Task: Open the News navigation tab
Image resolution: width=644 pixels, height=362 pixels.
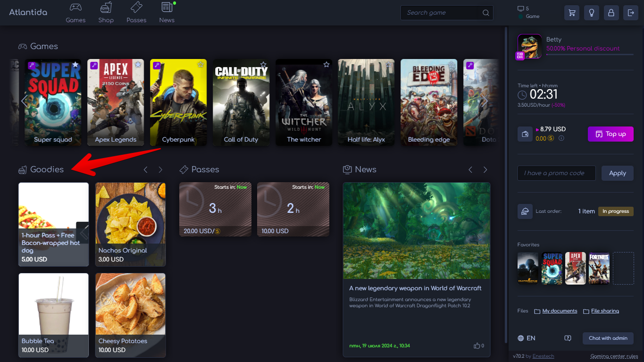Action: pyautogui.click(x=167, y=13)
